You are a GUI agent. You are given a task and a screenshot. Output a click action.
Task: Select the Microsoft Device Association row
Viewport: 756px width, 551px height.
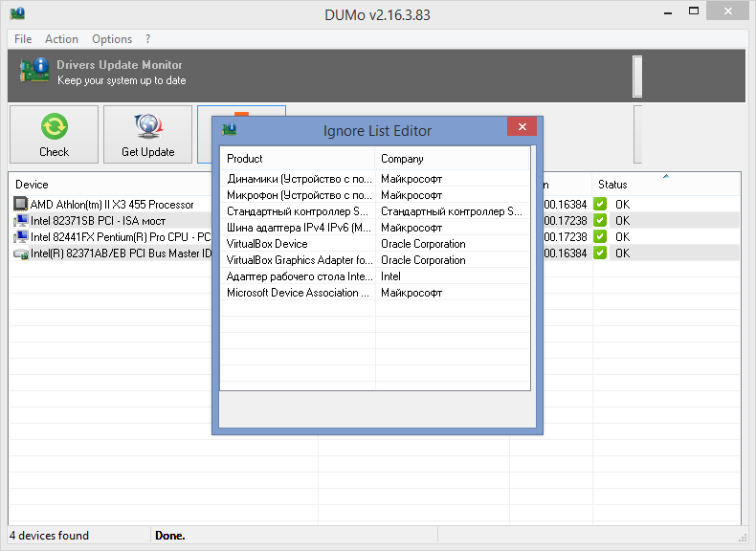pyautogui.click(x=375, y=293)
